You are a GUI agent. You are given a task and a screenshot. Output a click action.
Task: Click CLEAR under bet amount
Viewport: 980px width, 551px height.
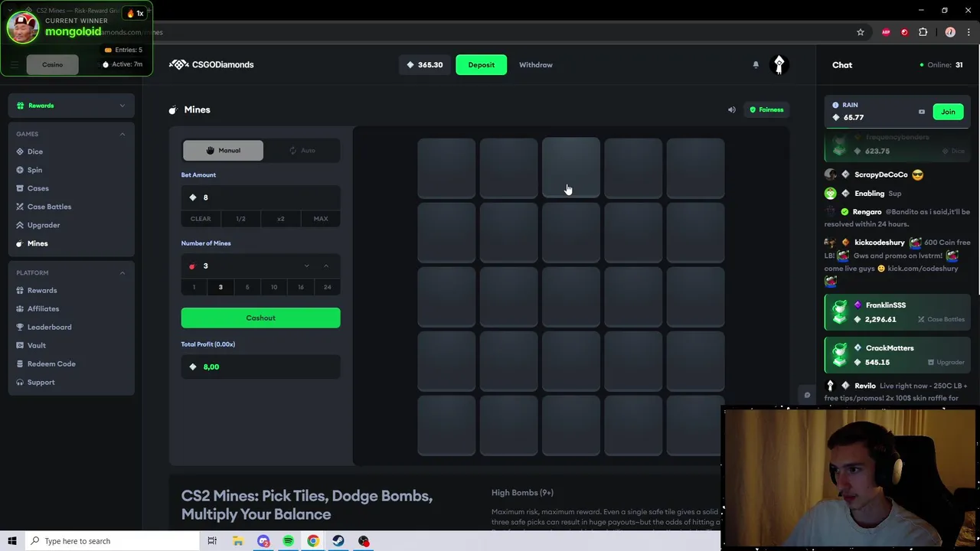point(201,219)
